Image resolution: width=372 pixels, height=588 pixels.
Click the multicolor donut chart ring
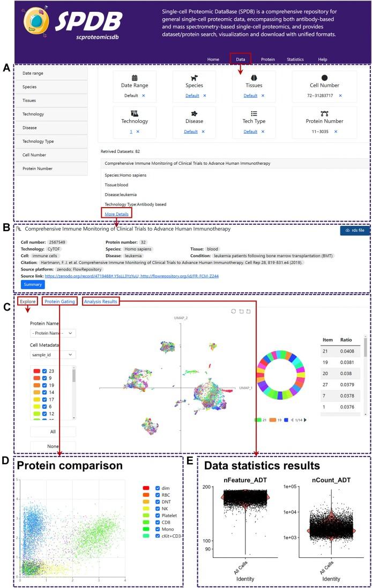coord(280,375)
